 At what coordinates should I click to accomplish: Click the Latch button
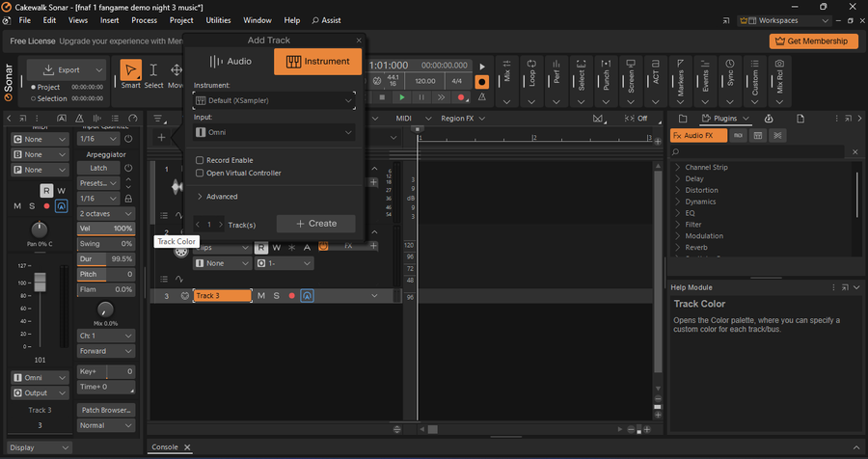point(98,168)
